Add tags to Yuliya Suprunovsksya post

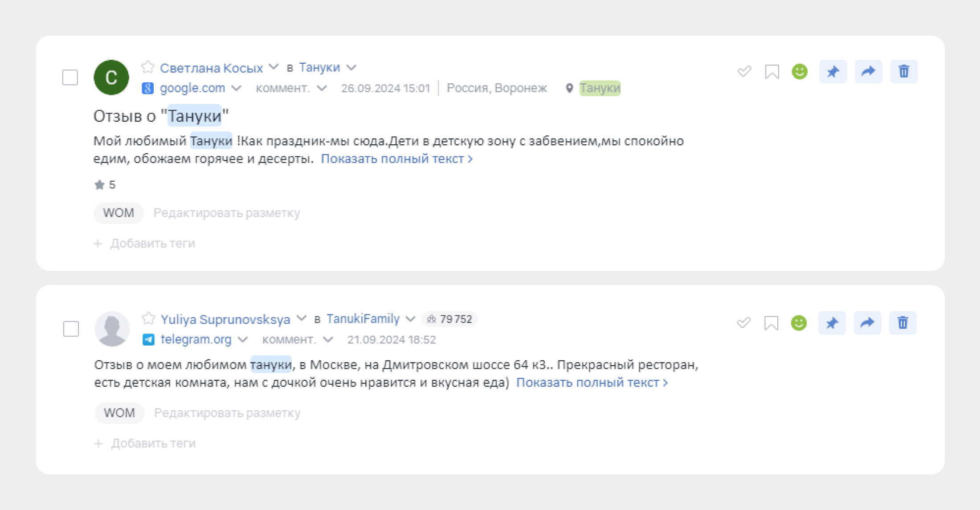coord(145,444)
